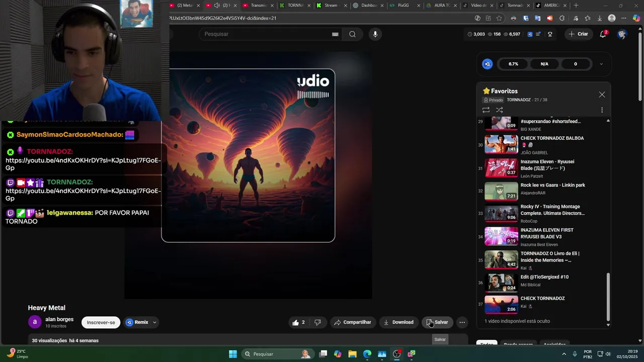Image resolution: width=644 pixels, height=362 pixels.
Task: Toggle shuffle for Favoritos playlist
Action: click(499, 110)
